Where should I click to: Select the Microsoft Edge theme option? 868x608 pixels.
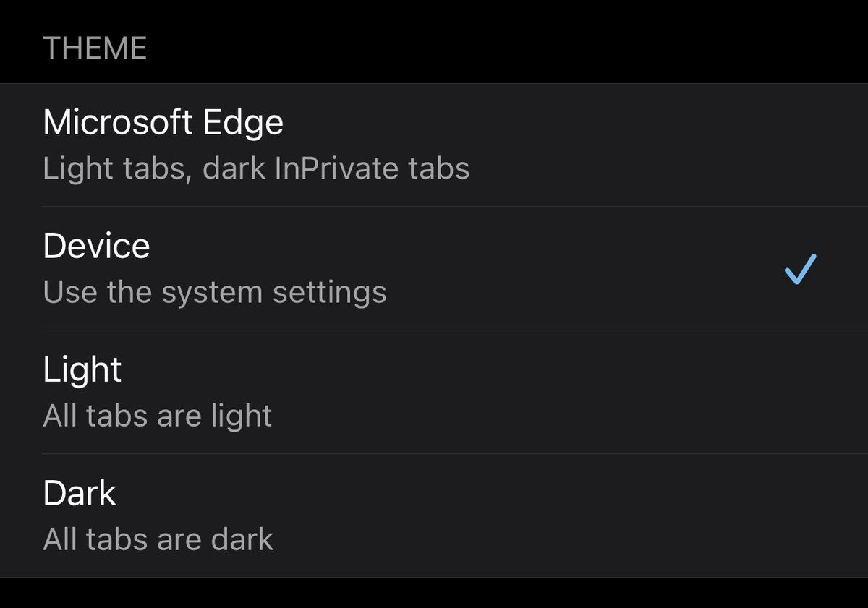[434, 145]
